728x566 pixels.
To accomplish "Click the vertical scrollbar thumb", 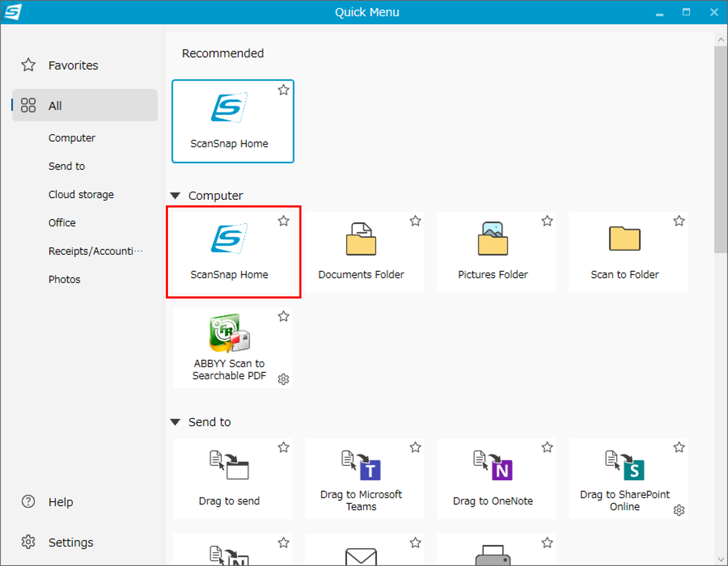I will [721, 150].
